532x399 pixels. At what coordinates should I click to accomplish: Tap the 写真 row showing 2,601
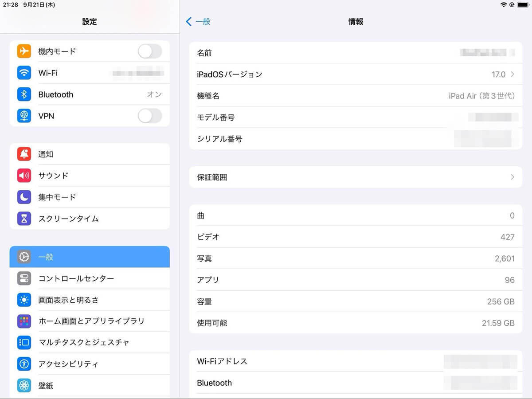tap(356, 258)
